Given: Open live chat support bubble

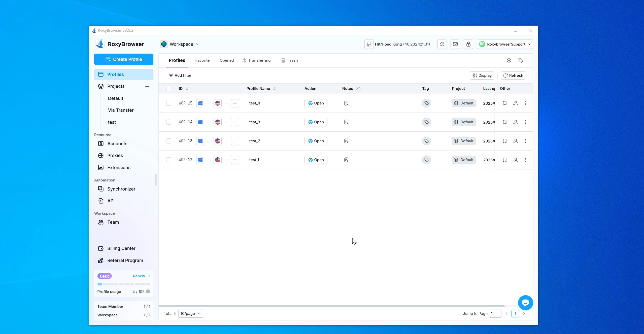Looking at the screenshot, I should pyautogui.click(x=525, y=303).
